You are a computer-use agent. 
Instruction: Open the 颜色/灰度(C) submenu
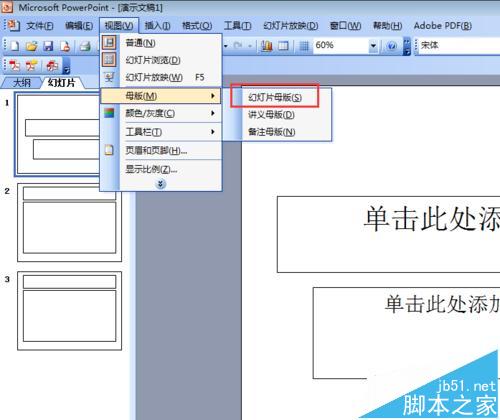click(x=161, y=113)
